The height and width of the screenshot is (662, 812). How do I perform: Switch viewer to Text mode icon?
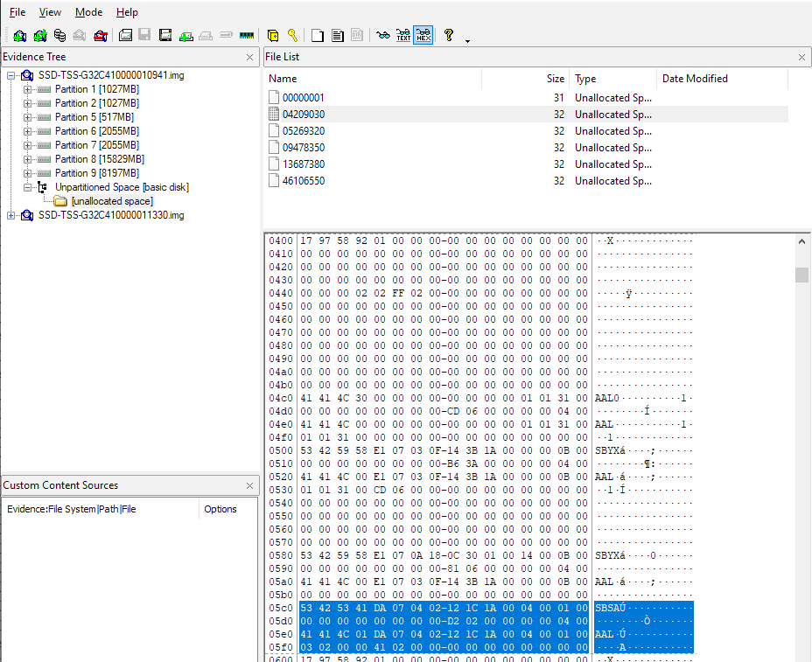coord(403,36)
